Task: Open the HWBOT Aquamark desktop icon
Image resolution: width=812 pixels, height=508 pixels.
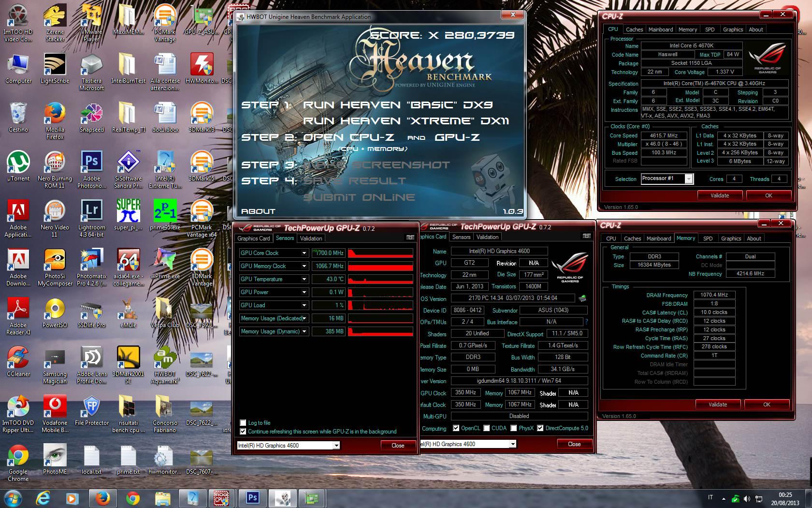Action: (165, 365)
